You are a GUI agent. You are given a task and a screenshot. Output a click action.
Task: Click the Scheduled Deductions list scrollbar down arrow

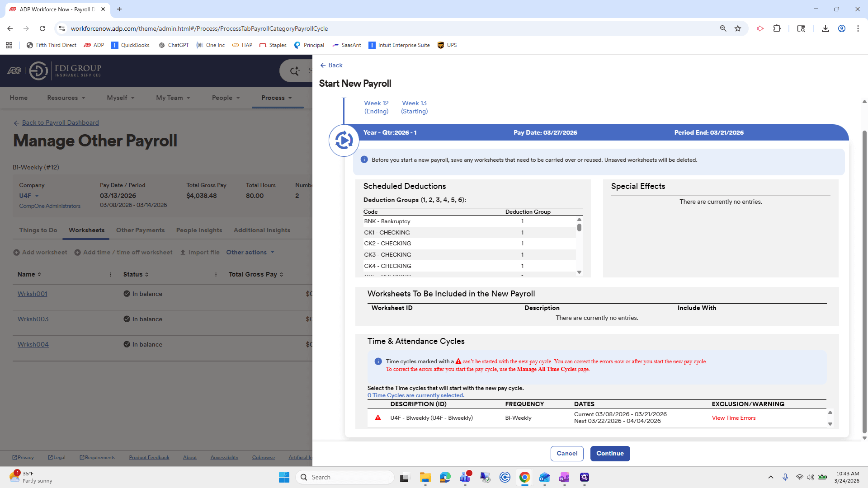579,272
